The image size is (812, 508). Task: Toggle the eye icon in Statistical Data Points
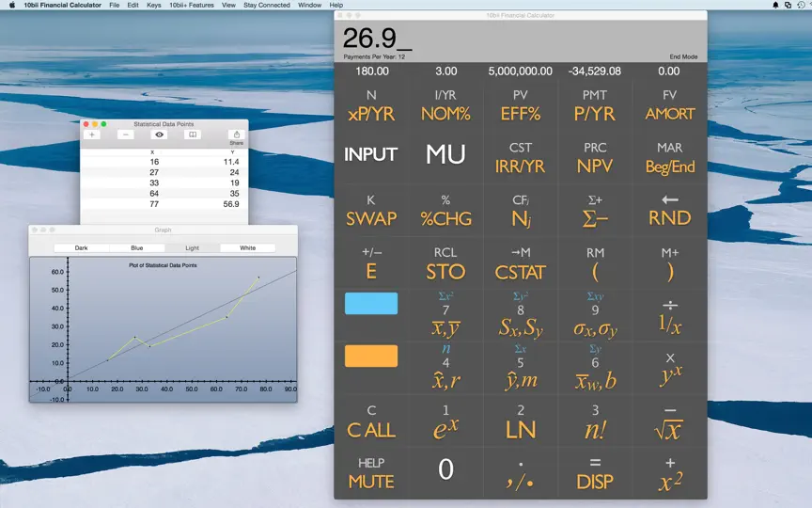pyautogui.click(x=159, y=135)
